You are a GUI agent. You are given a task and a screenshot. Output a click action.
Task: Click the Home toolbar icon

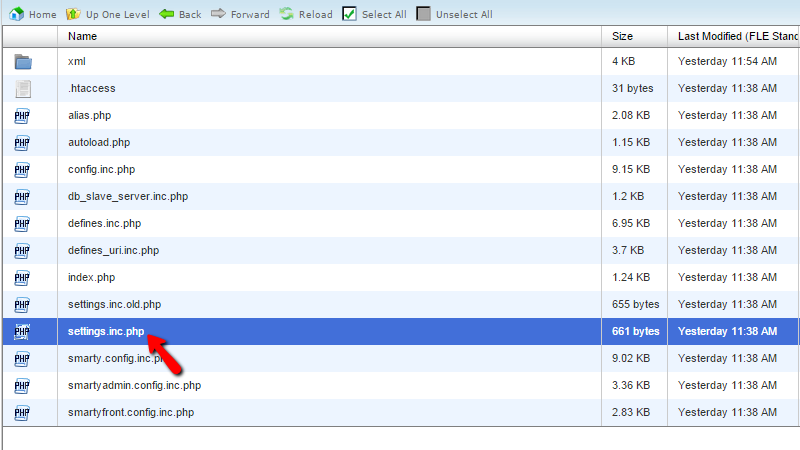pyautogui.click(x=17, y=14)
